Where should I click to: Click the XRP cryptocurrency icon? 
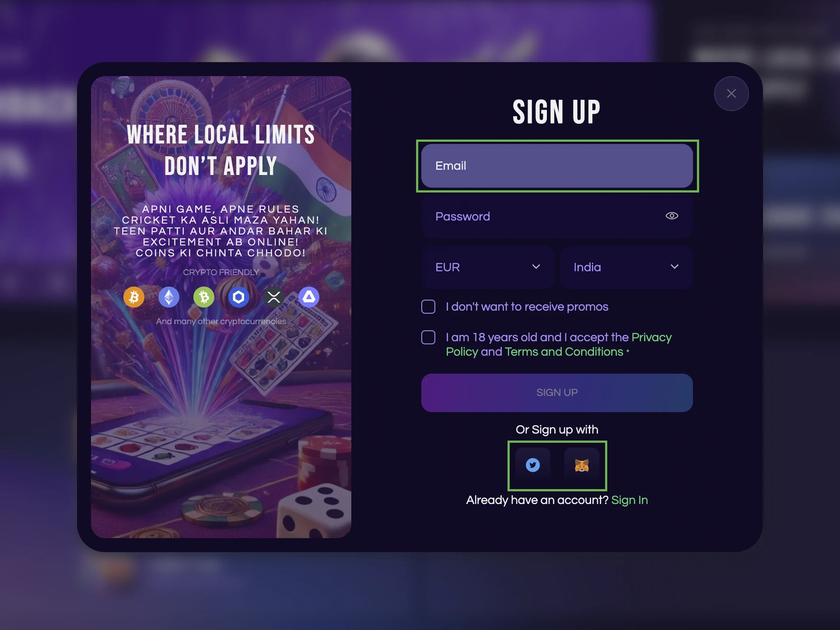pyautogui.click(x=274, y=297)
